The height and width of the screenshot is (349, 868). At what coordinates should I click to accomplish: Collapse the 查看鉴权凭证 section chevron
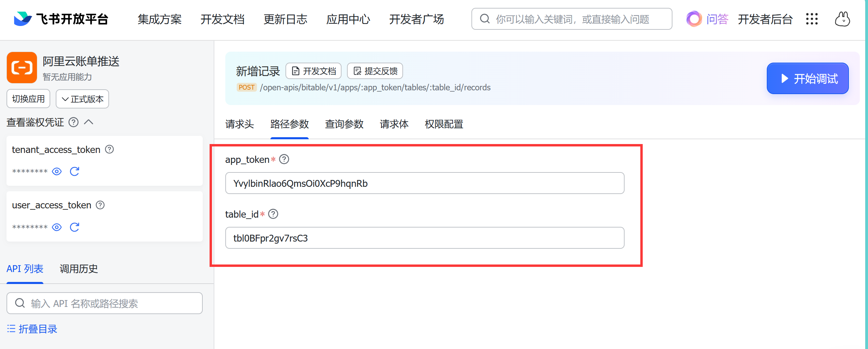coord(89,122)
